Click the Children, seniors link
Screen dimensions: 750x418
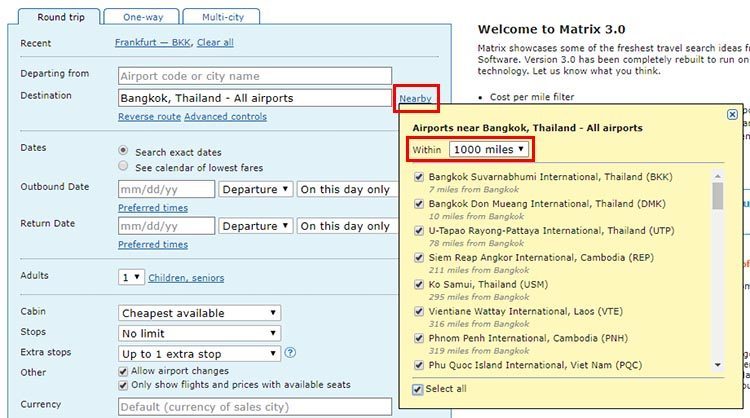point(186,278)
